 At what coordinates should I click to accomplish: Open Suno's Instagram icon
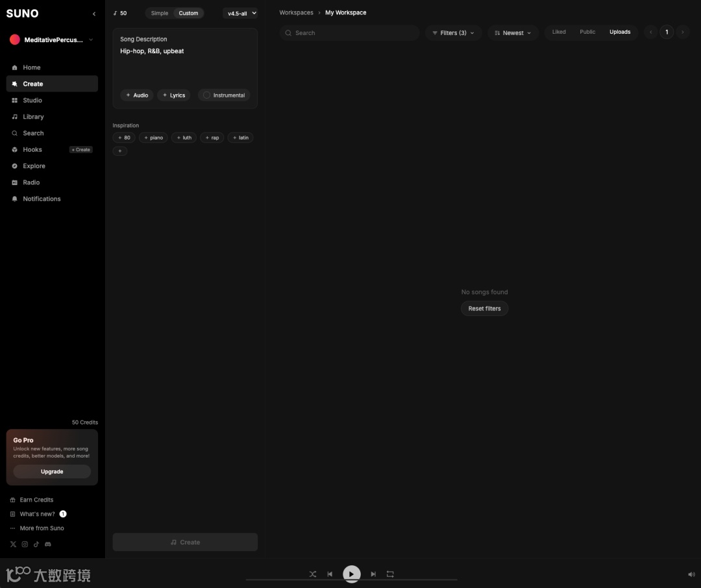[x=25, y=544]
